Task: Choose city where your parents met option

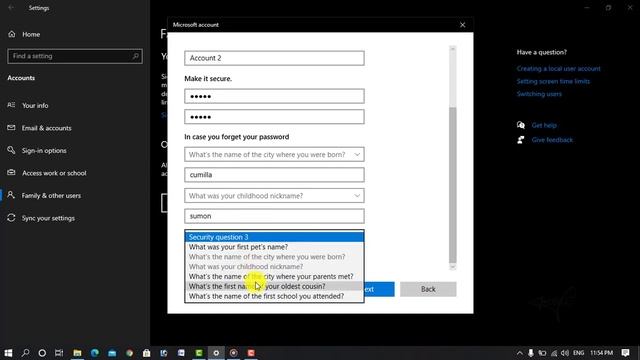Action: (x=274, y=276)
